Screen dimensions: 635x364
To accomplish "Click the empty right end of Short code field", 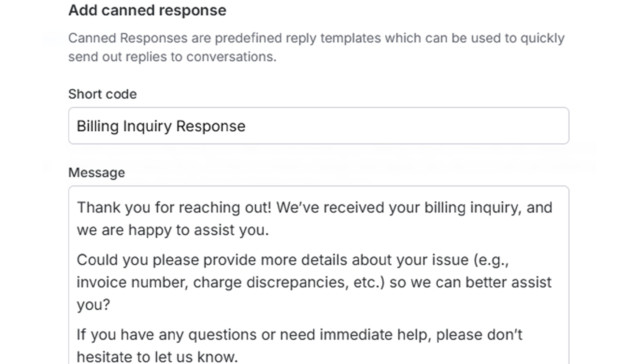I will 466,126.
